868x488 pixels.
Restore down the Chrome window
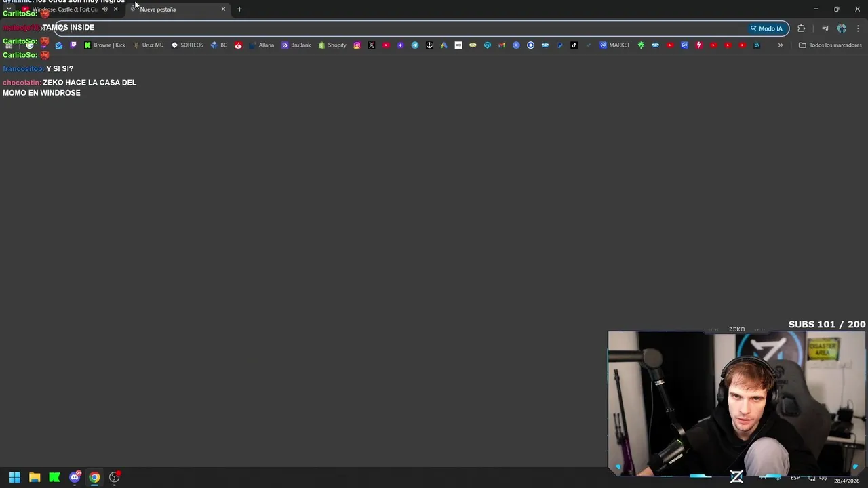(x=836, y=9)
